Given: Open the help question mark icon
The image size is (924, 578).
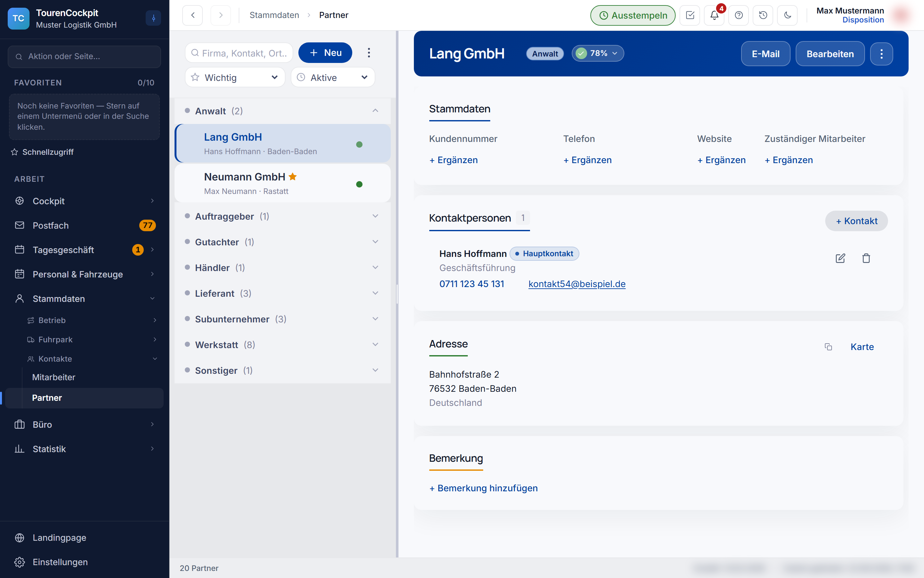Looking at the screenshot, I should click(739, 15).
